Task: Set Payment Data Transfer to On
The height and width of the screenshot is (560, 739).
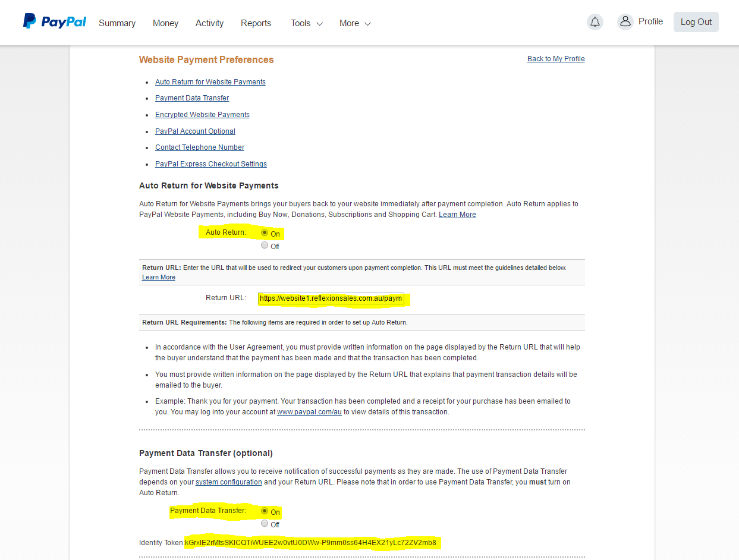Action: tap(265, 511)
